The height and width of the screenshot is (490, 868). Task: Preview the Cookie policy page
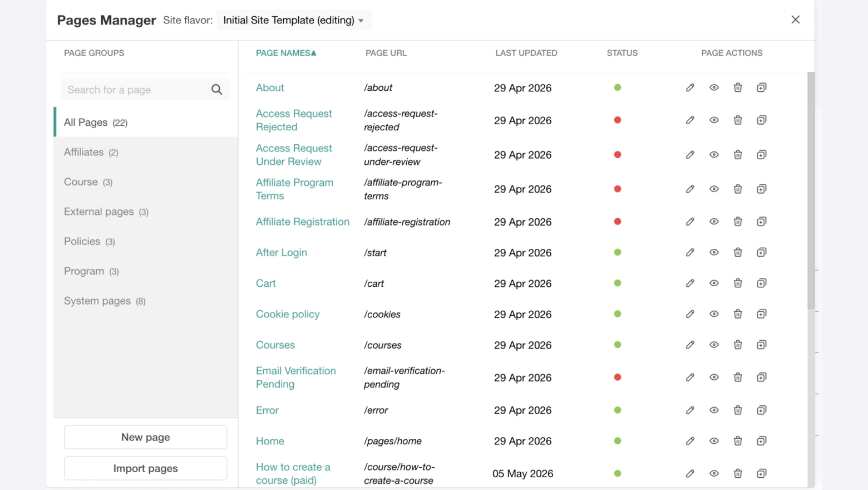714,314
